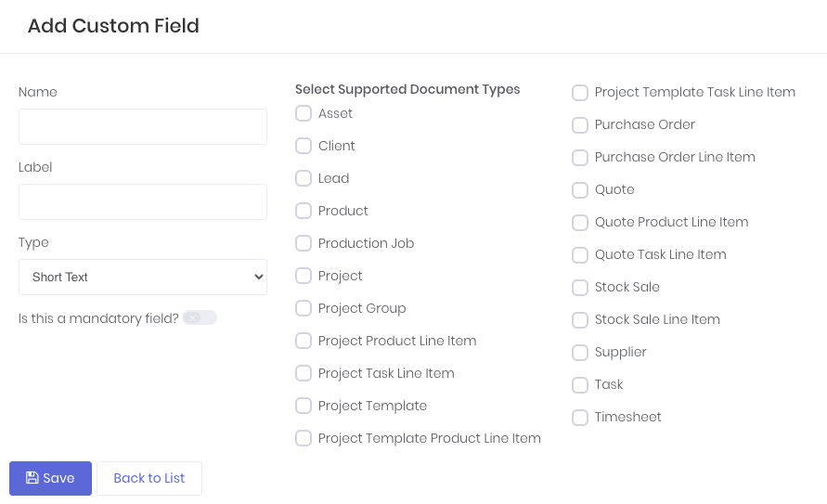Enable the Client document type

(304, 146)
